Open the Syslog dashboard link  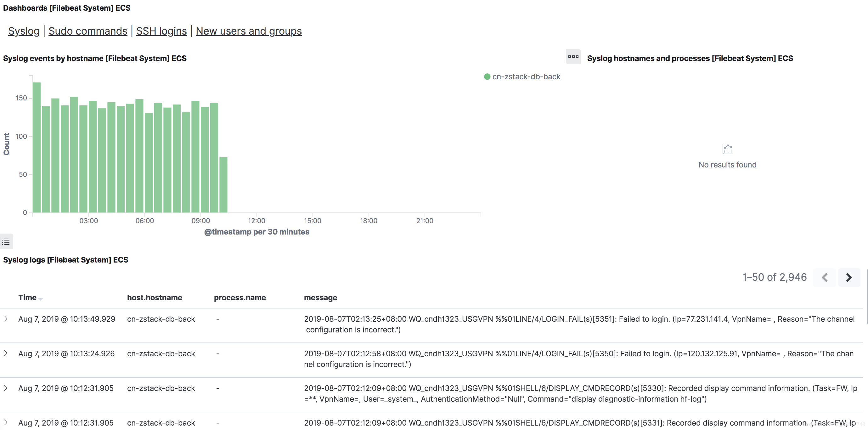(x=24, y=31)
